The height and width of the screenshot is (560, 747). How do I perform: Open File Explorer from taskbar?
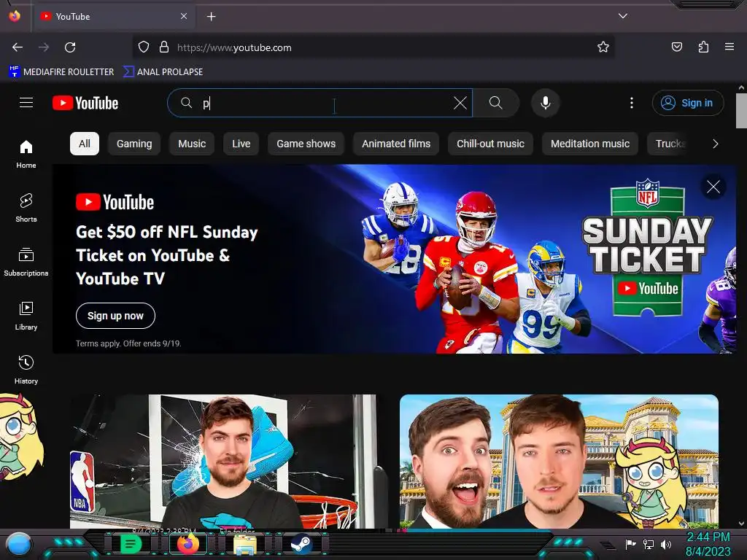(x=245, y=544)
